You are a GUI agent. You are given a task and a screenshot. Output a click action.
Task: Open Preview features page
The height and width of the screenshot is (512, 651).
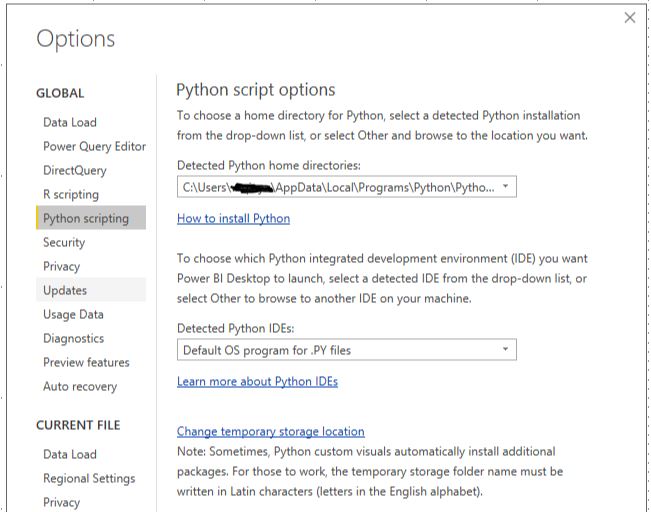[86, 363]
